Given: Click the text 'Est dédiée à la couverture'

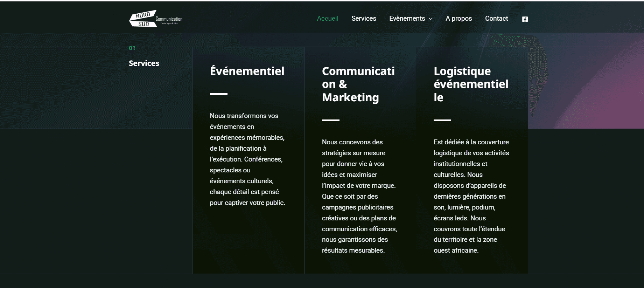Looking at the screenshot, I should coord(471,142).
